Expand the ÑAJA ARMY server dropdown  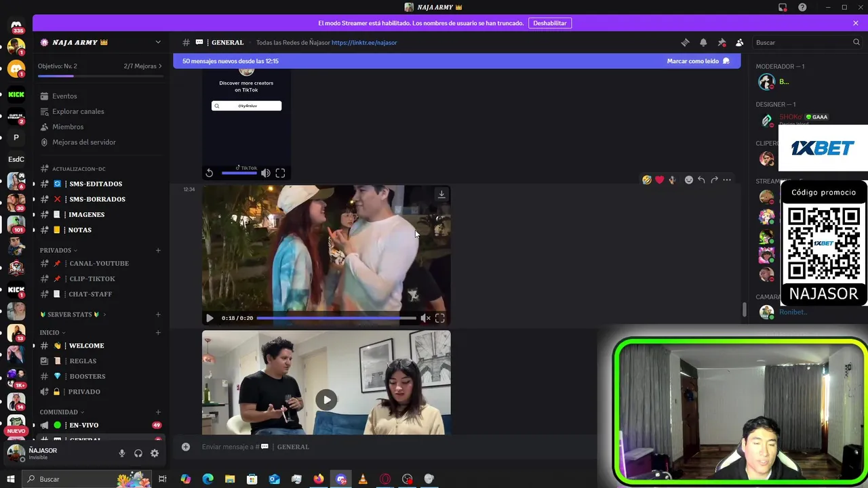coord(158,42)
